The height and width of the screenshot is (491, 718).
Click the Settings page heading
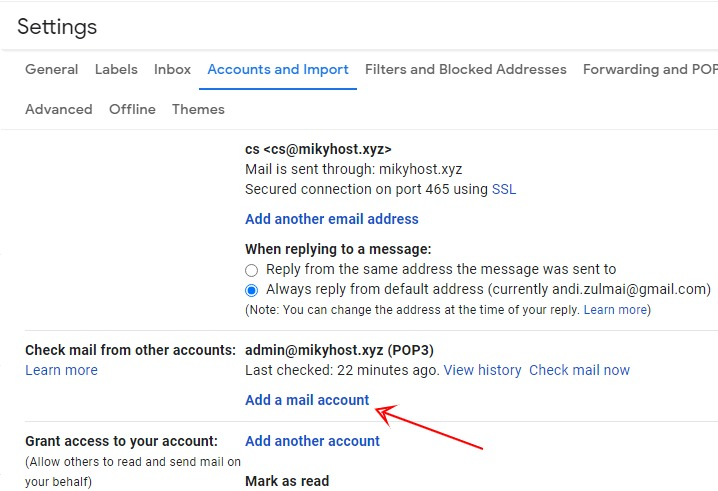[57, 27]
